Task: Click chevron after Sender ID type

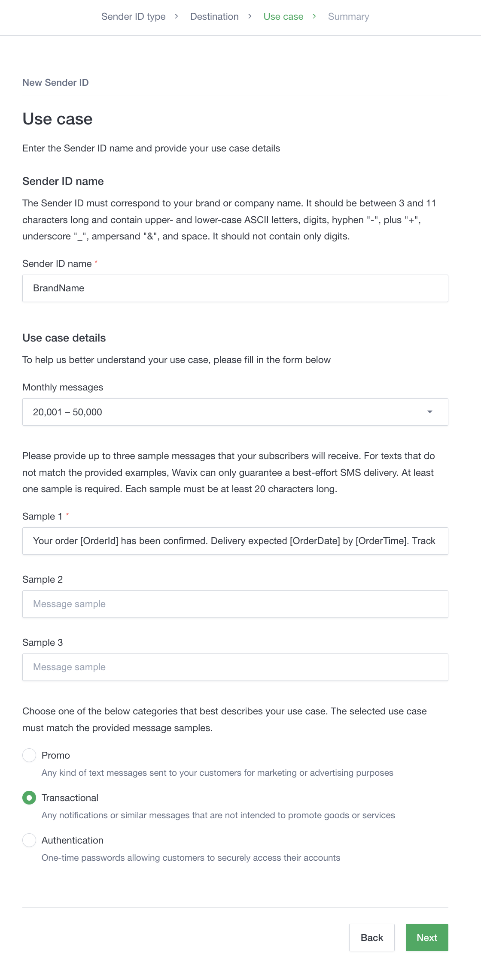Action: point(177,16)
